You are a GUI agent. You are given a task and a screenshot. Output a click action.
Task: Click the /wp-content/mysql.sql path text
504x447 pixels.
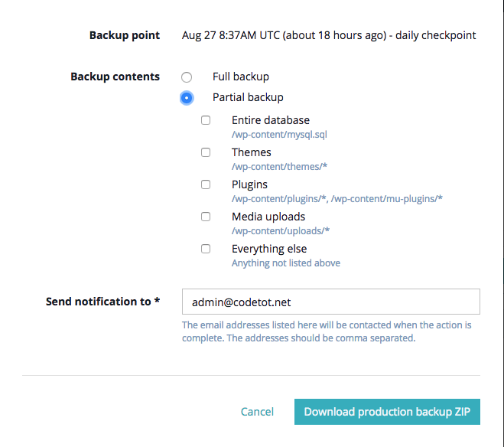[279, 135]
